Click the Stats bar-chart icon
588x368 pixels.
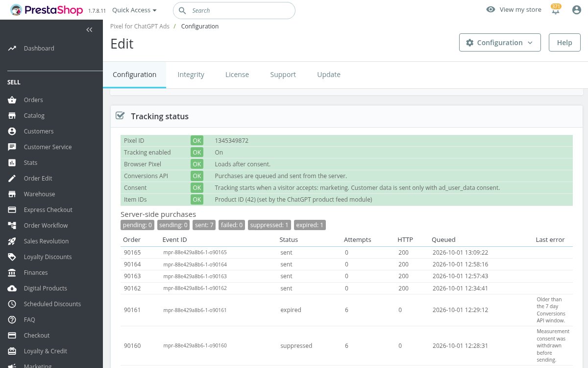(x=12, y=163)
